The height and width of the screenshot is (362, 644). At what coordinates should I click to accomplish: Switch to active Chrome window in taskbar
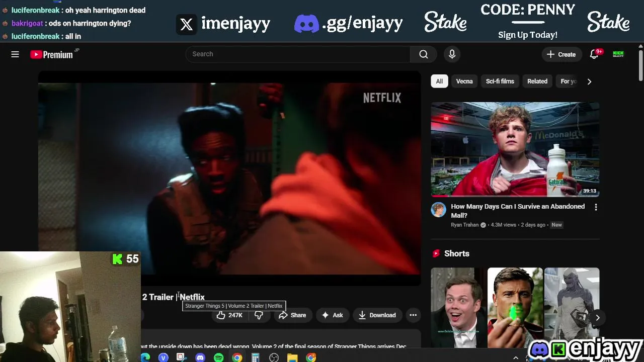point(237,357)
